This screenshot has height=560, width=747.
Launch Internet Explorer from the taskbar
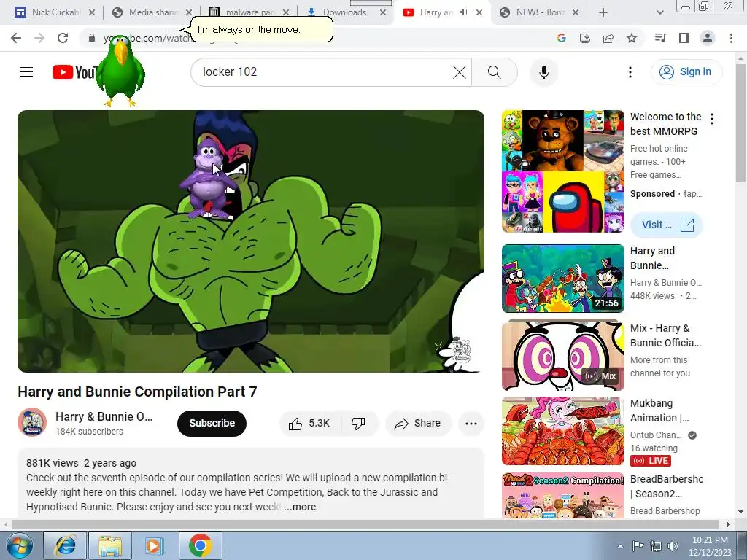click(x=65, y=545)
